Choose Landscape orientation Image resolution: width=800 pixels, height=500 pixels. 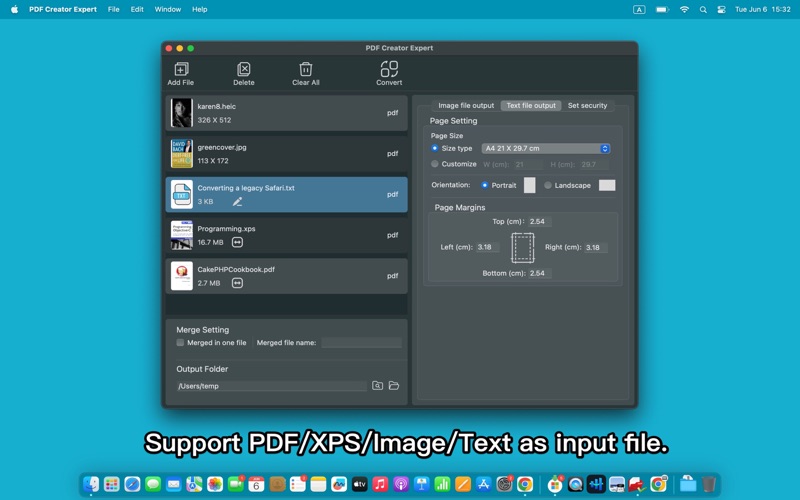click(548, 185)
